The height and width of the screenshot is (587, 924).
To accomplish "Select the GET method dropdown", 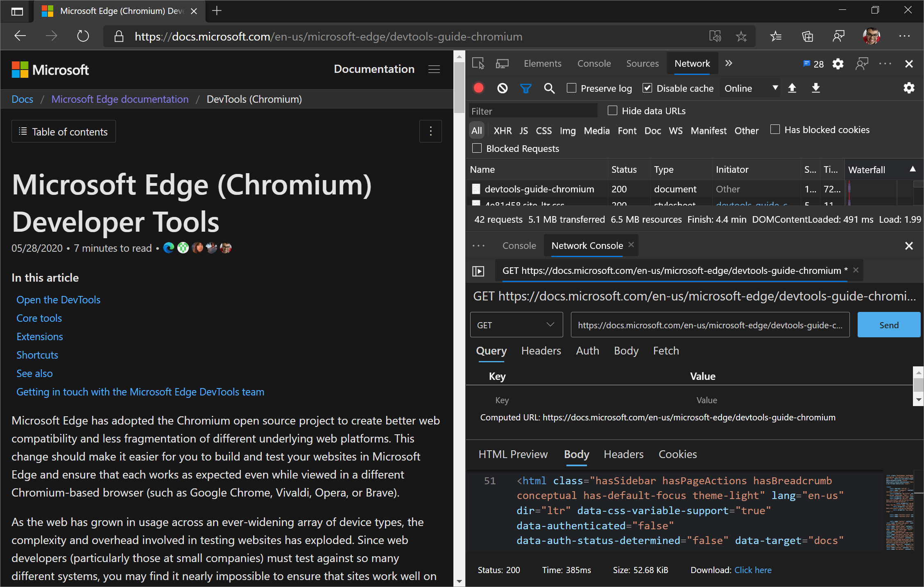I will click(514, 325).
